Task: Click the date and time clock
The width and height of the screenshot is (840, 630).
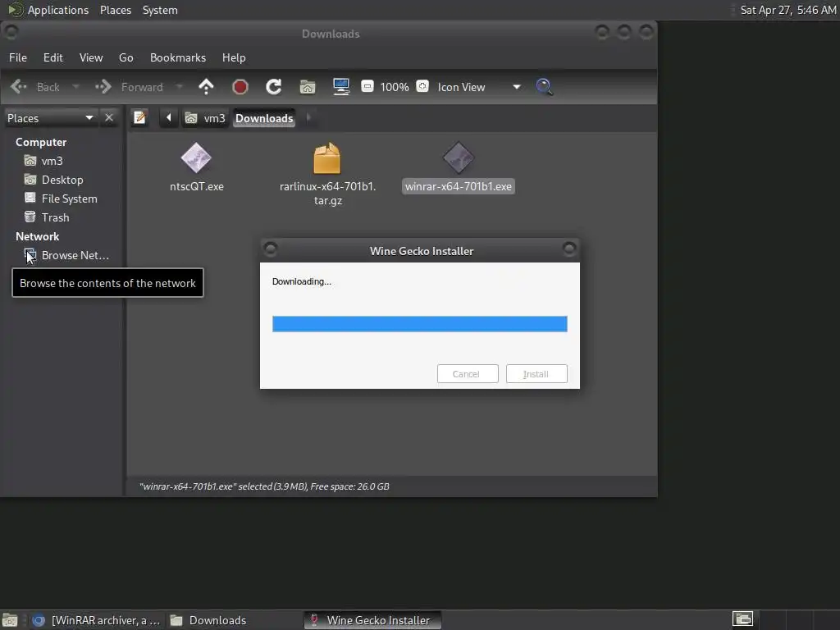Action: [x=788, y=10]
